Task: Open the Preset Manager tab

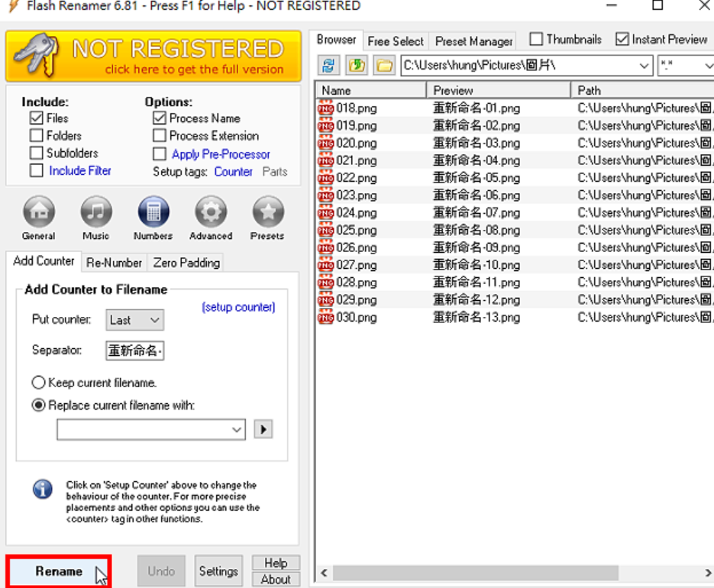Action: tap(473, 41)
